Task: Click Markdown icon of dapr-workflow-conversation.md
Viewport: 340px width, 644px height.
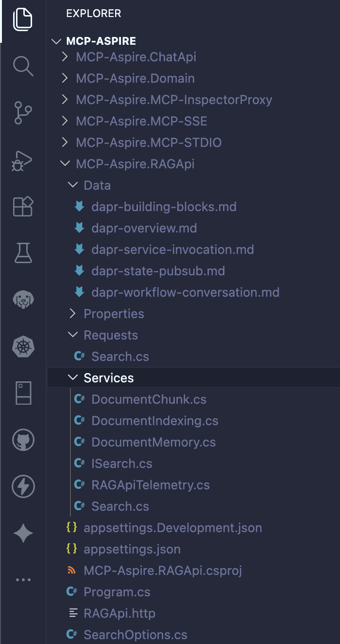Action: tap(79, 292)
